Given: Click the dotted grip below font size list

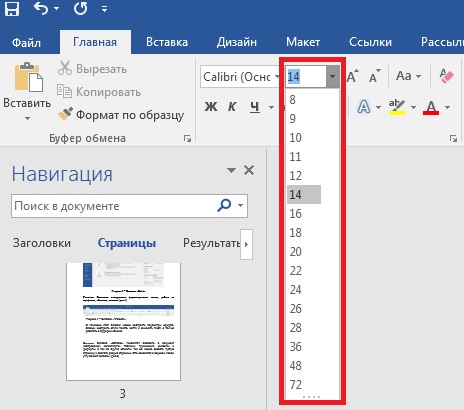Looking at the screenshot, I should [311, 397].
